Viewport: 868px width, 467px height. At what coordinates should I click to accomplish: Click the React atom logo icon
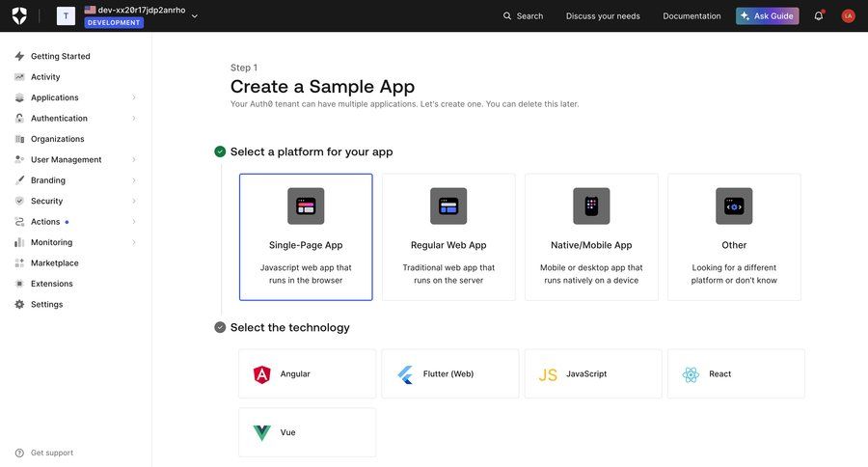tap(691, 374)
